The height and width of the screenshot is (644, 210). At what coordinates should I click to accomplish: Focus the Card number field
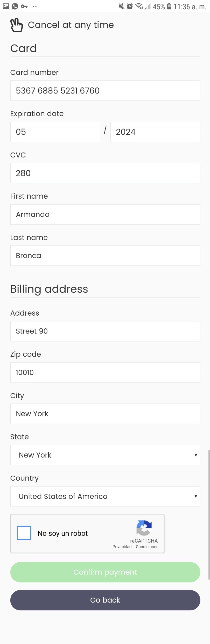[105, 91]
